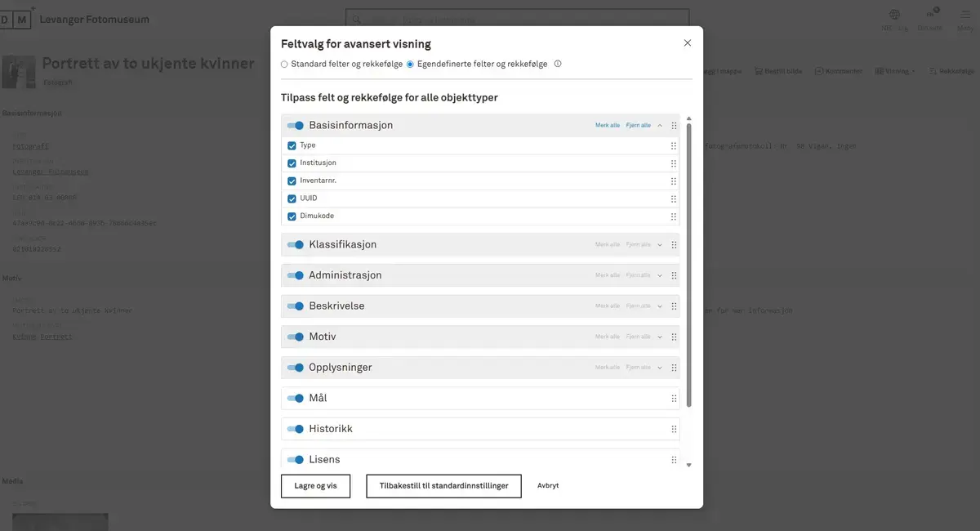Collapse the Basisinformasjon section chevron
The width and height of the screenshot is (980, 531).
(660, 126)
